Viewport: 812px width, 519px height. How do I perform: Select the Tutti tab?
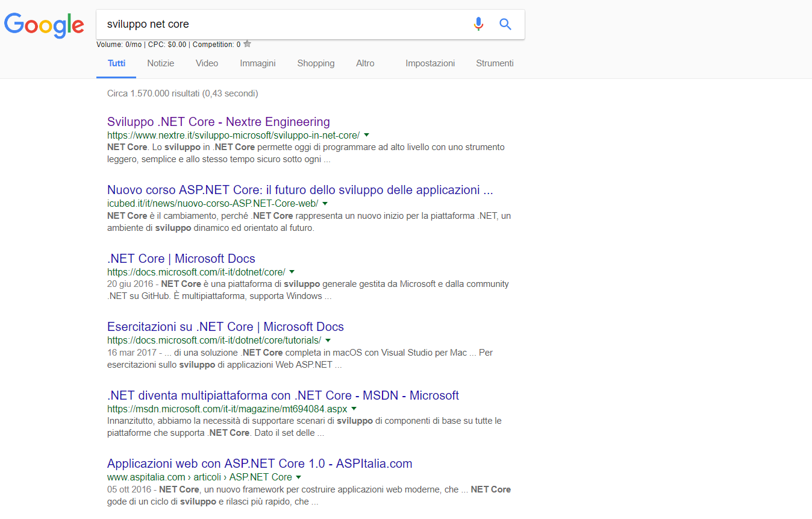[x=116, y=63]
